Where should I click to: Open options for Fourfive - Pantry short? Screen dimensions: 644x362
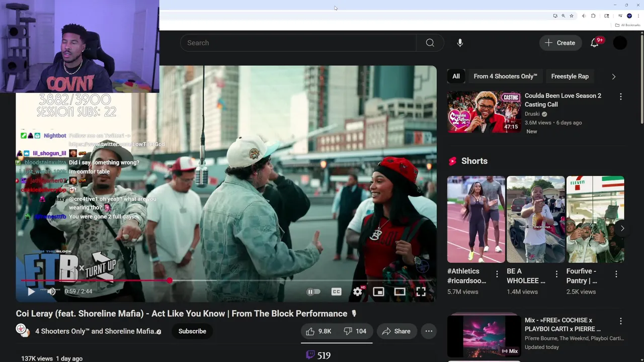(x=616, y=274)
